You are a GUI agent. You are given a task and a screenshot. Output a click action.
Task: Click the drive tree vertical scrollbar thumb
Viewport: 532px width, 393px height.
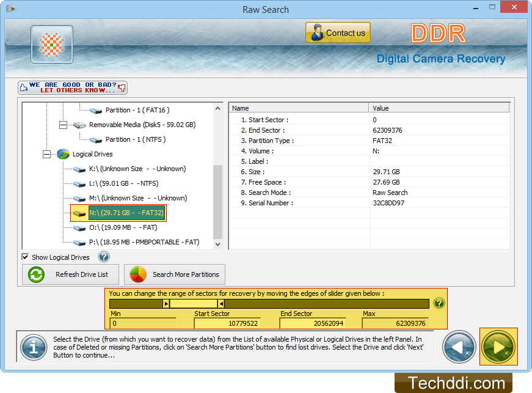pos(218,202)
